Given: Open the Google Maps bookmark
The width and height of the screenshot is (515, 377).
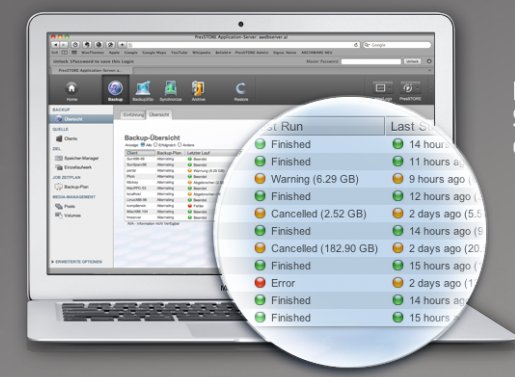Looking at the screenshot, I should (x=154, y=53).
